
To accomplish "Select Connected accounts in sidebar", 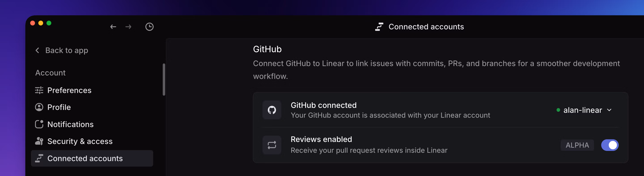I will pos(92,158).
